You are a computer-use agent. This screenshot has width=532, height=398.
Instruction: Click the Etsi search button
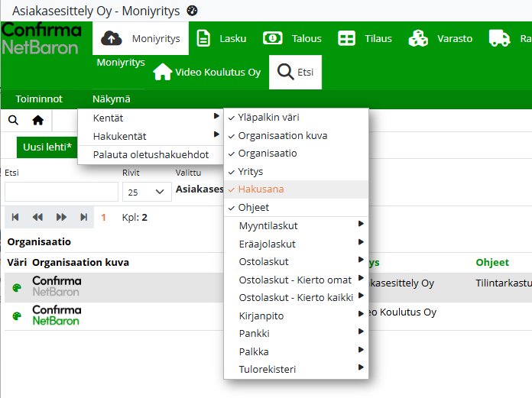point(296,73)
